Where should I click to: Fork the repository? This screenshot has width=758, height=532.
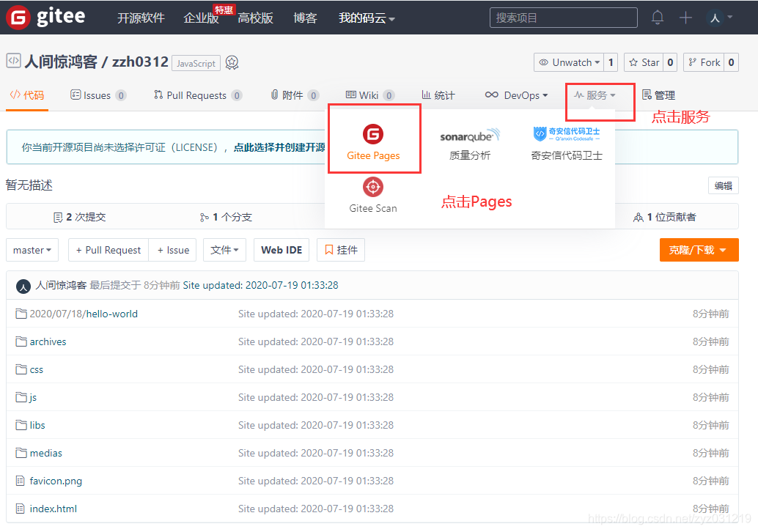704,62
